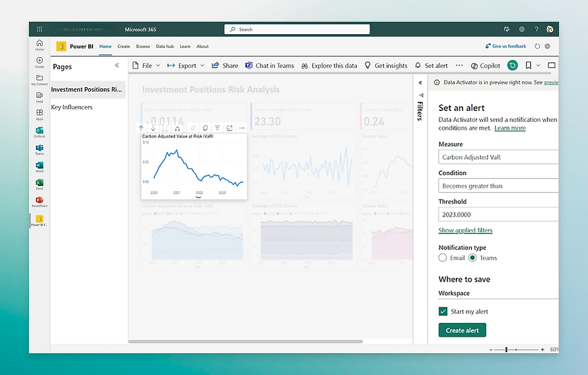Collapse the Pages pane with the chevrons
This screenshot has height=375, width=588.
[117, 65]
